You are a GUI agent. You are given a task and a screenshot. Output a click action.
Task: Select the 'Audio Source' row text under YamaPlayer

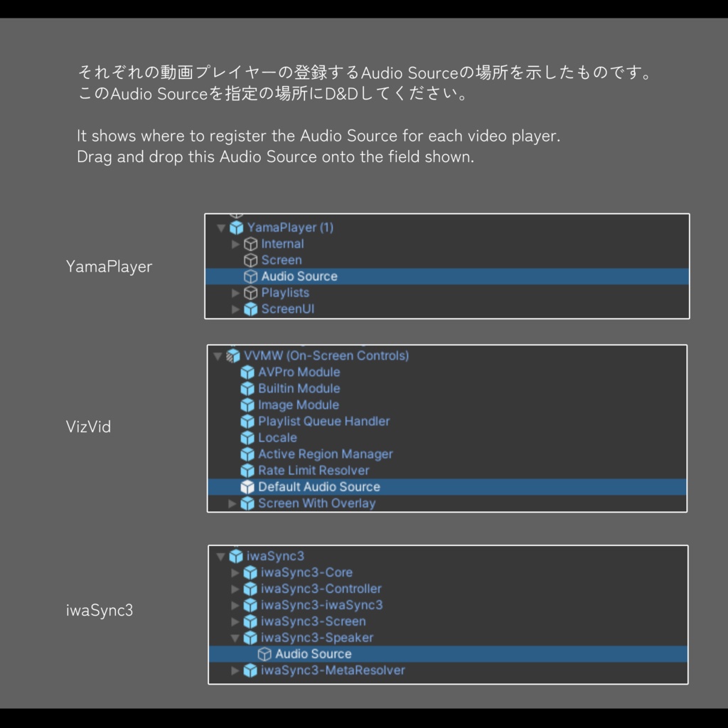(x=299, y=277)
